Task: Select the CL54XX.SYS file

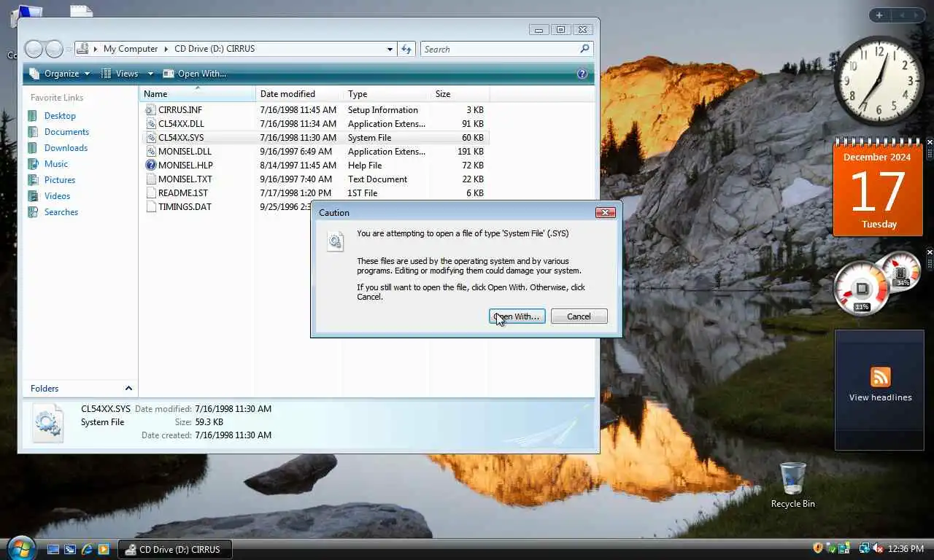Action: [181, 138]
